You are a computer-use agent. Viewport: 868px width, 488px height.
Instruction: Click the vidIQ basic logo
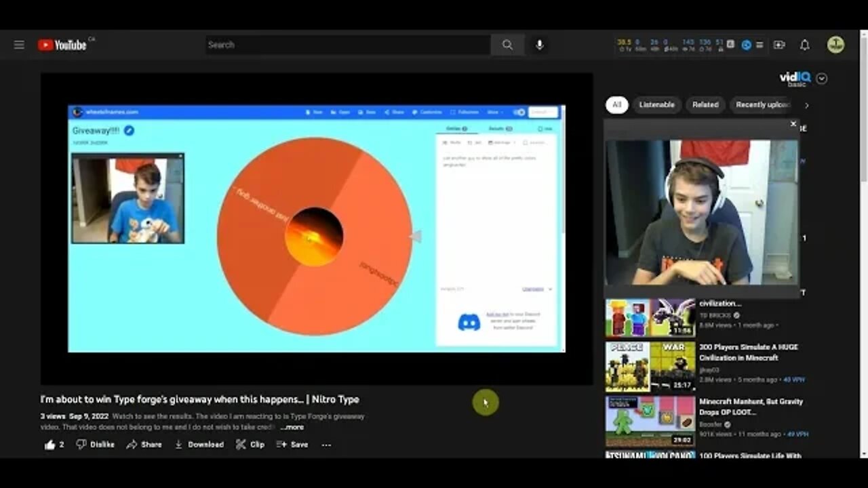point(796,79)
